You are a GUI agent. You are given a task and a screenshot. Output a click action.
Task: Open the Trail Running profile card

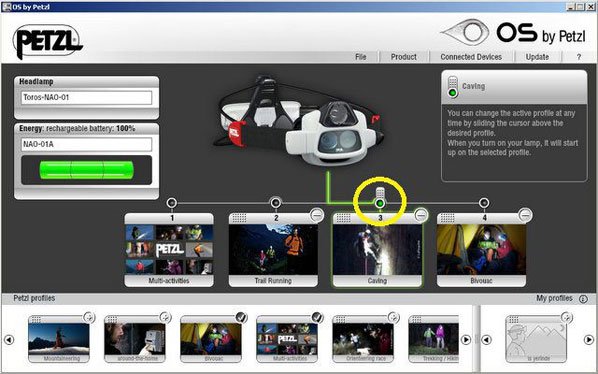click(x=273, y=250)
